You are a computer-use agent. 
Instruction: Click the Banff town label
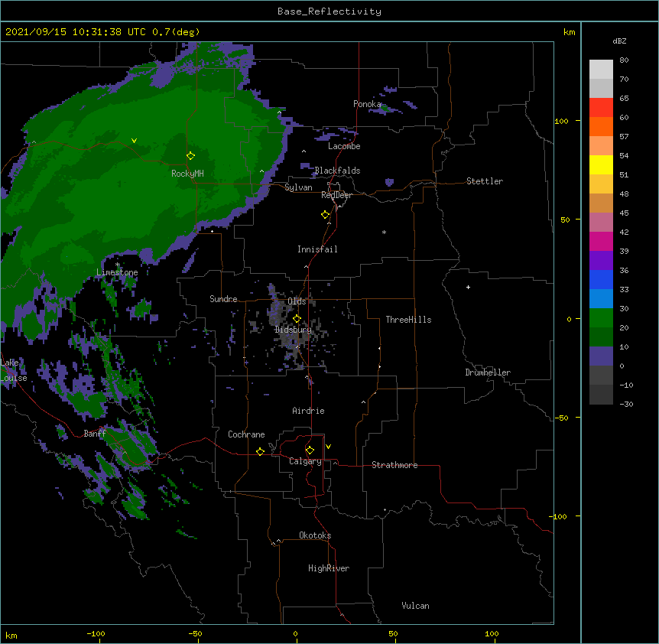(95, 434)
